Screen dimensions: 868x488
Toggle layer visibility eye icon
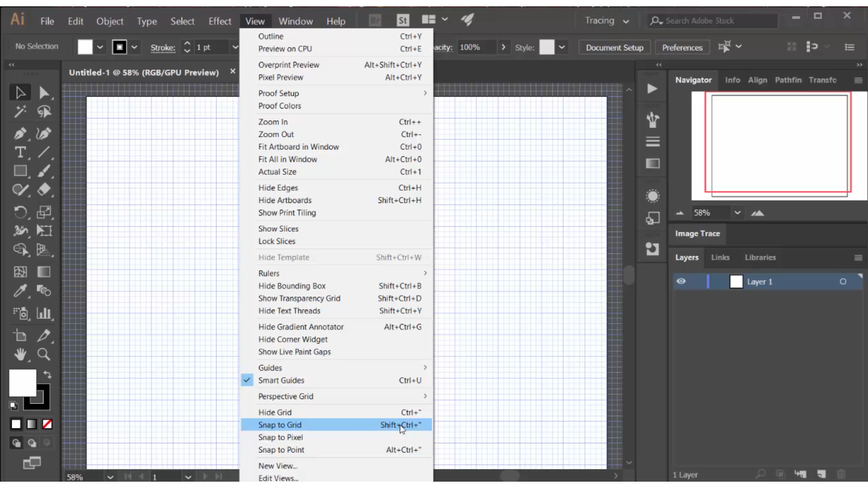point(681,281)
